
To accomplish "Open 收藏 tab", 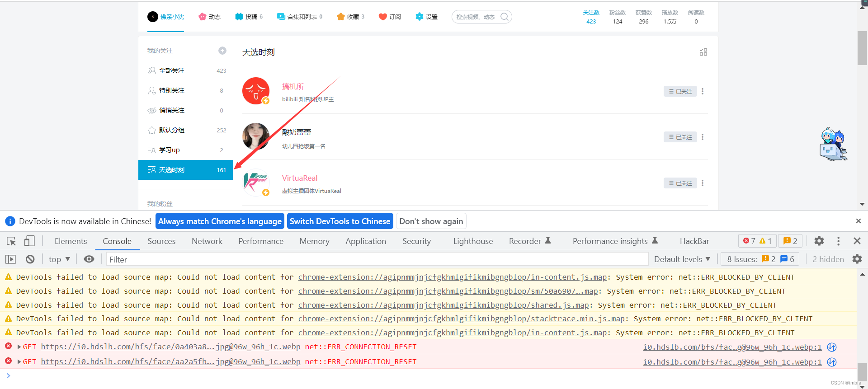I will click(350, 17).
